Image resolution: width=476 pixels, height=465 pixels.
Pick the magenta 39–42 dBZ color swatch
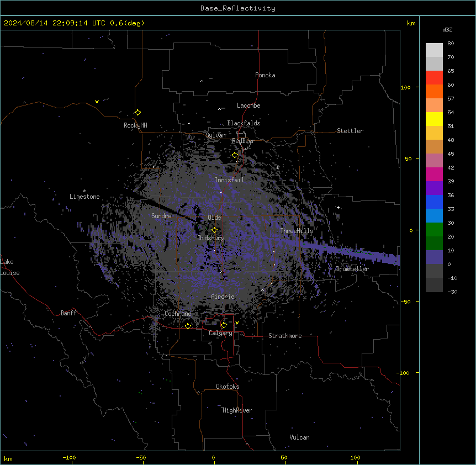pos(434,174)
